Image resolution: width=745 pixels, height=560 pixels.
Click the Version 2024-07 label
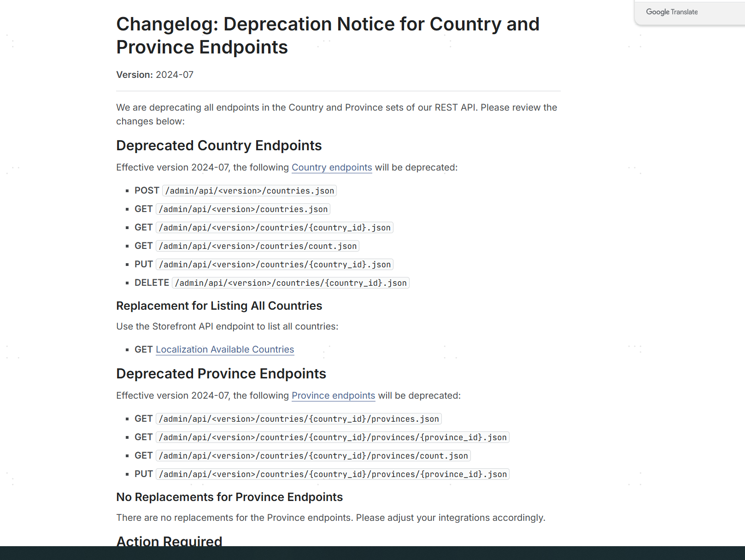pos(155,75)
